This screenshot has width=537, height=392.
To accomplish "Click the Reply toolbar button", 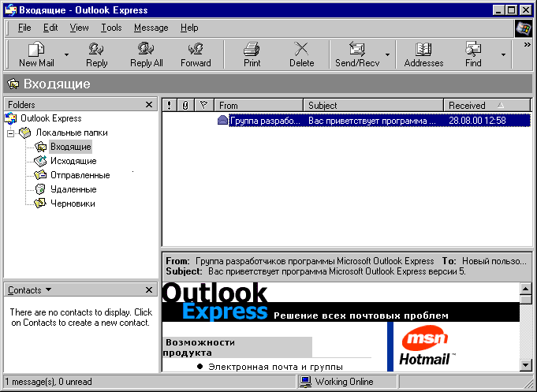I will pos(96,54).
